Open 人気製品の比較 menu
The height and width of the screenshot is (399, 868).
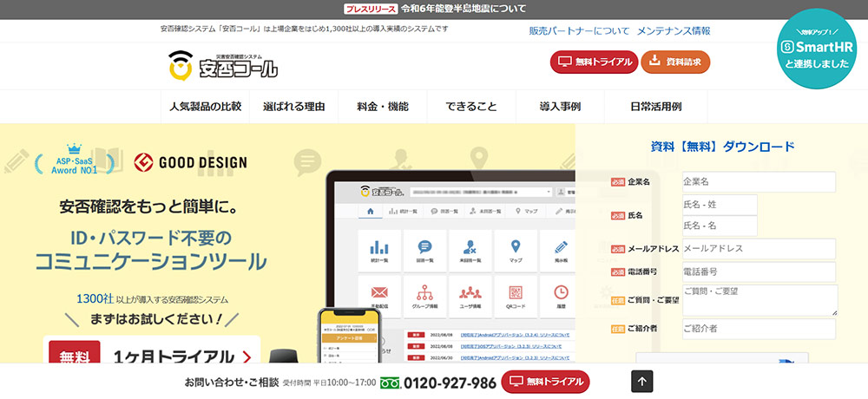[206, 106]
